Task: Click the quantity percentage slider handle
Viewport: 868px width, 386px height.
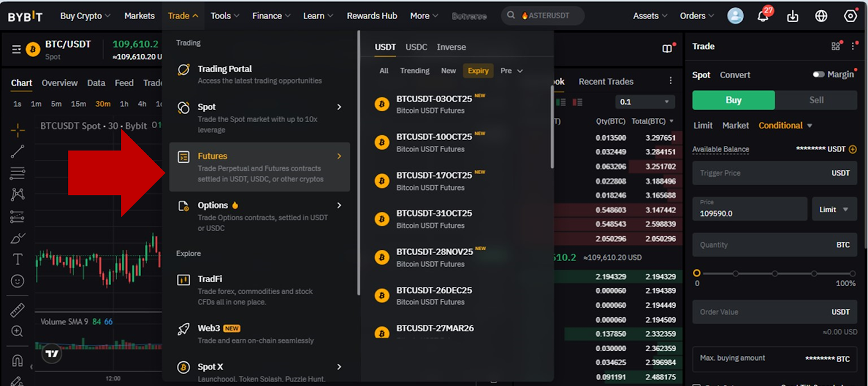Action: pyautogui.click(x=697, y=273)
